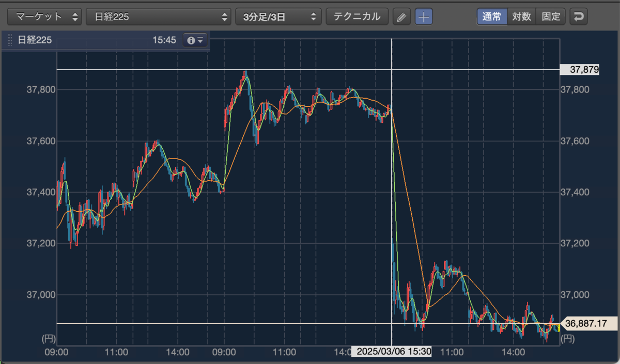Toggle the crosshair cursor tool
Image resolution: width=620 pixels, height=364 pixels.
424,17
